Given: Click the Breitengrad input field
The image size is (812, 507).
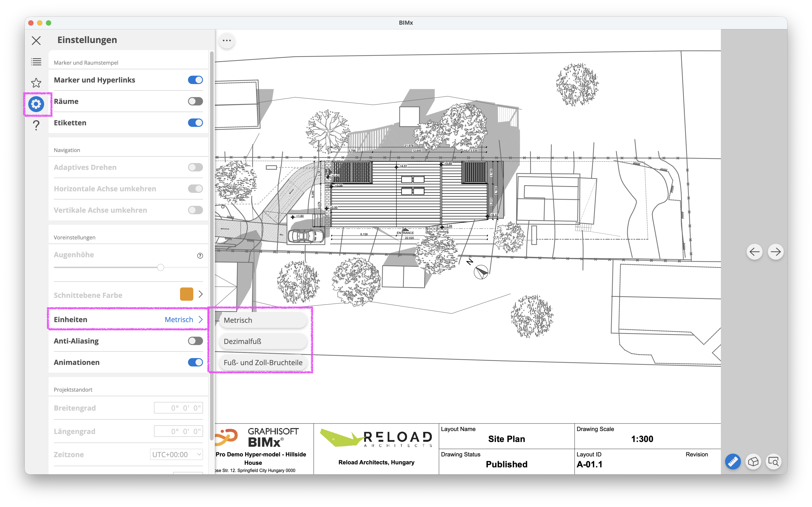Looking at the screenshot, I should (x=178, y=408).
